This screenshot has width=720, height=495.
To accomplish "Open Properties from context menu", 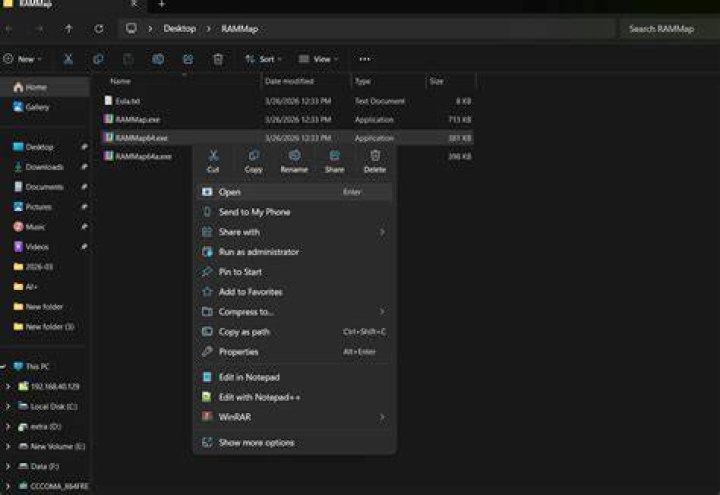I will pos(294,352).
